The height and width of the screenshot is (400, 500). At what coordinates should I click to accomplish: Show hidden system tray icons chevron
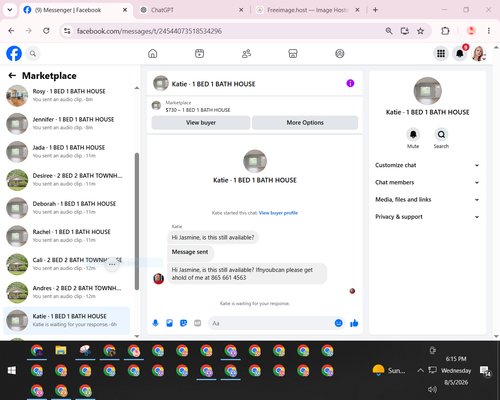click(421, 370)
